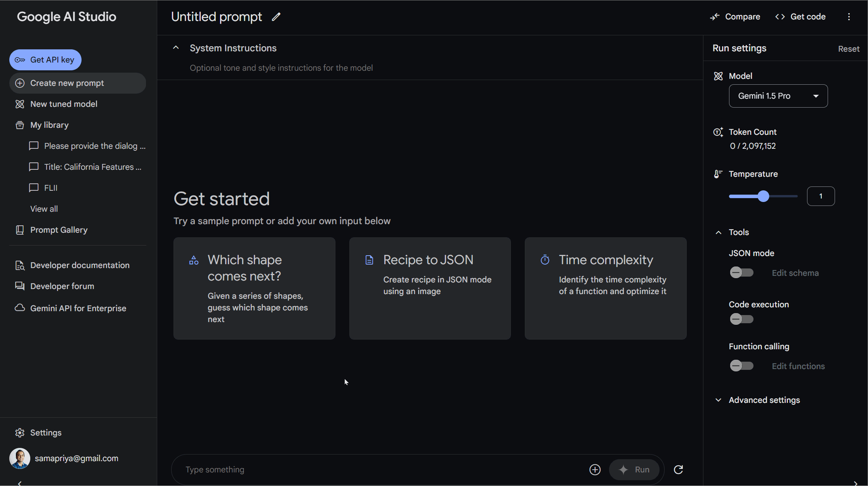Click the cloud icon for Gemini API Enterprise
868x486 pixels.
(20, 308)
